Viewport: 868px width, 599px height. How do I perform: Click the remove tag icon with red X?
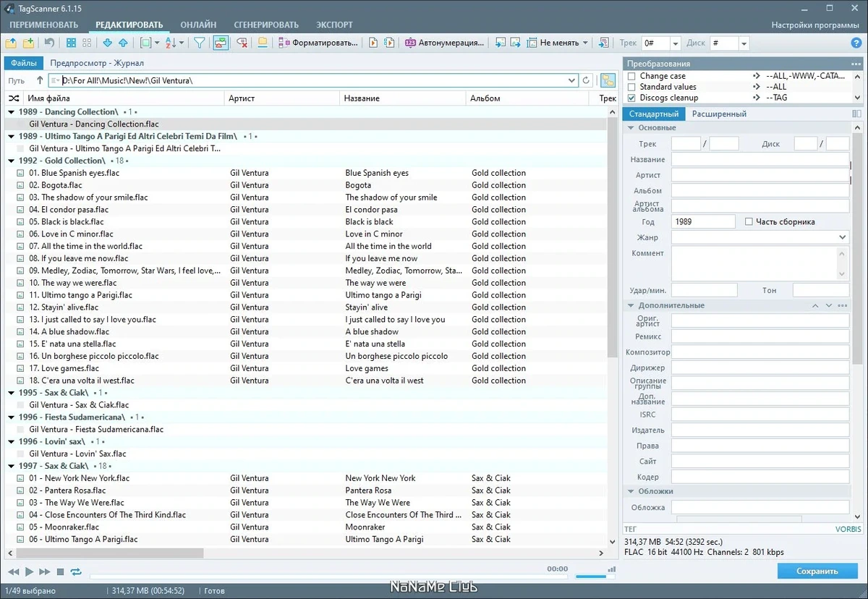pyautogui.click(x=242, y=43)
